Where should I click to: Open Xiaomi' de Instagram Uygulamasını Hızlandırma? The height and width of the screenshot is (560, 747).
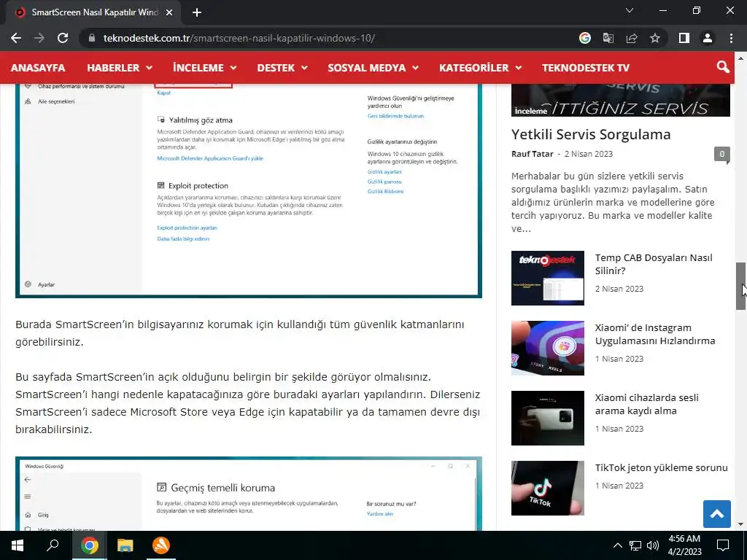click(x=655, y=334)
